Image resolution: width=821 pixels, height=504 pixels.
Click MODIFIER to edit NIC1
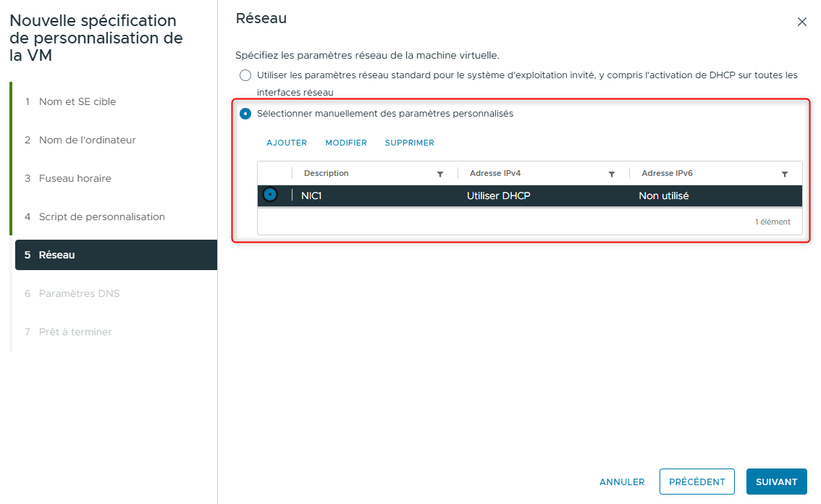(x=346, y=143)
